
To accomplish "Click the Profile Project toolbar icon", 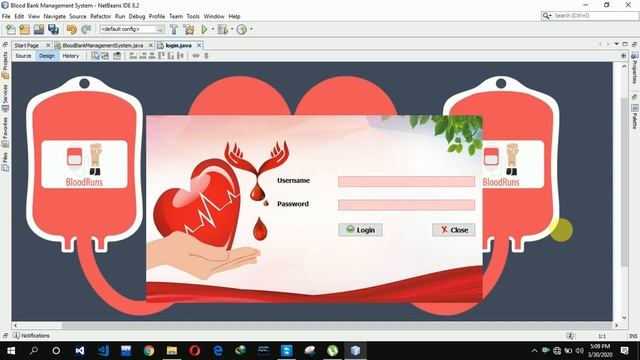I will point(242,29).
